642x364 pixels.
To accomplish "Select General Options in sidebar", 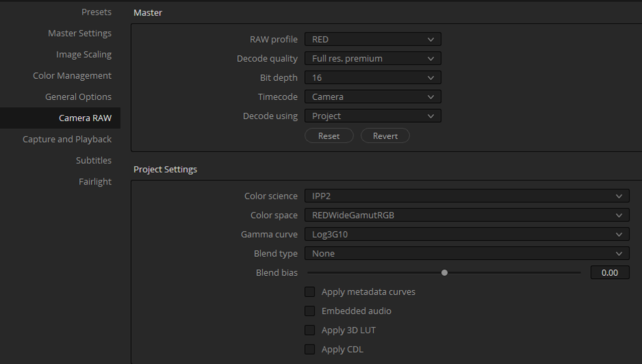I will click(x=78, y=97).
